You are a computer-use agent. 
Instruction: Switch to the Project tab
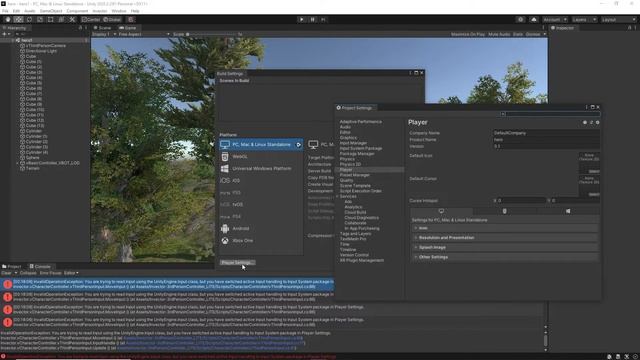(x=12, y=267)
